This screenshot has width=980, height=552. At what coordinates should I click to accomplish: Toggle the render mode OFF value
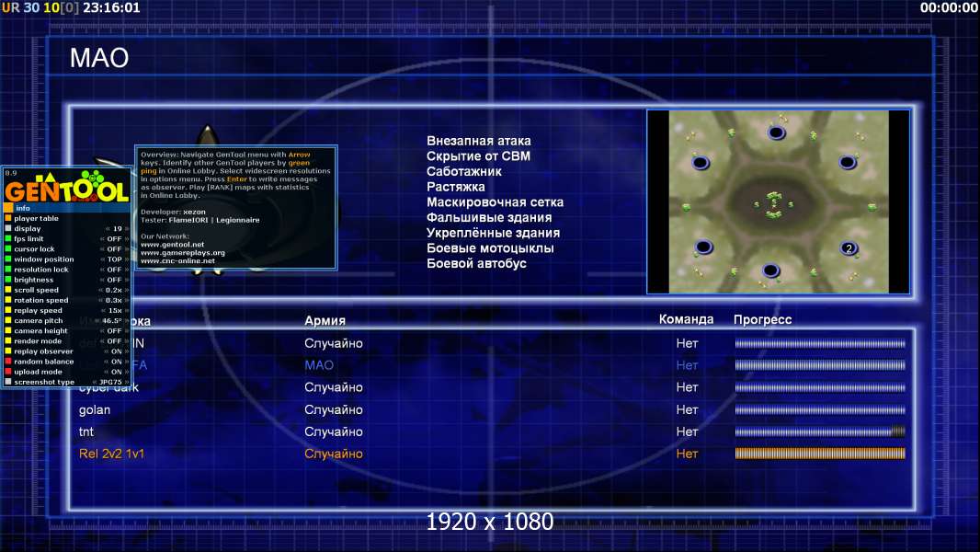pos(114,340)
